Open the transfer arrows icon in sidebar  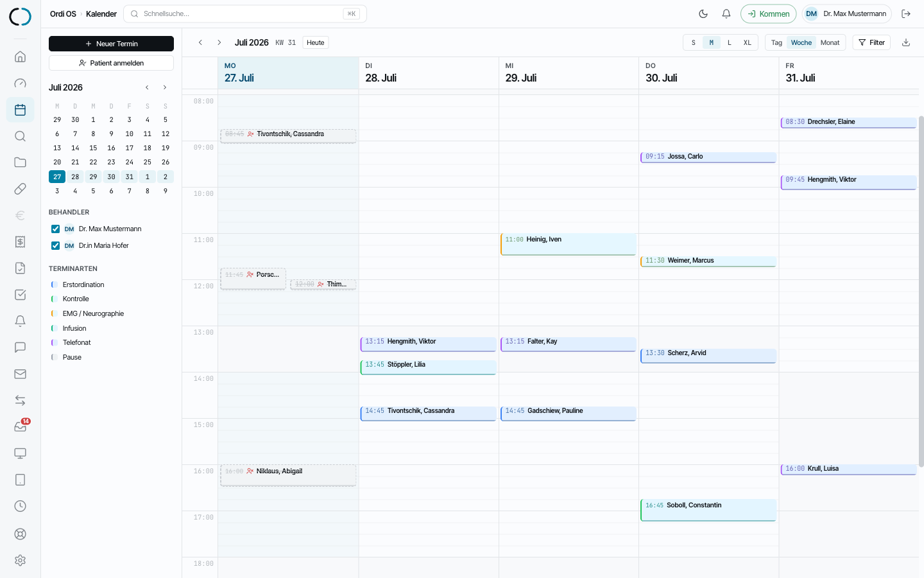pyautogui.click(x=20, y=400)
